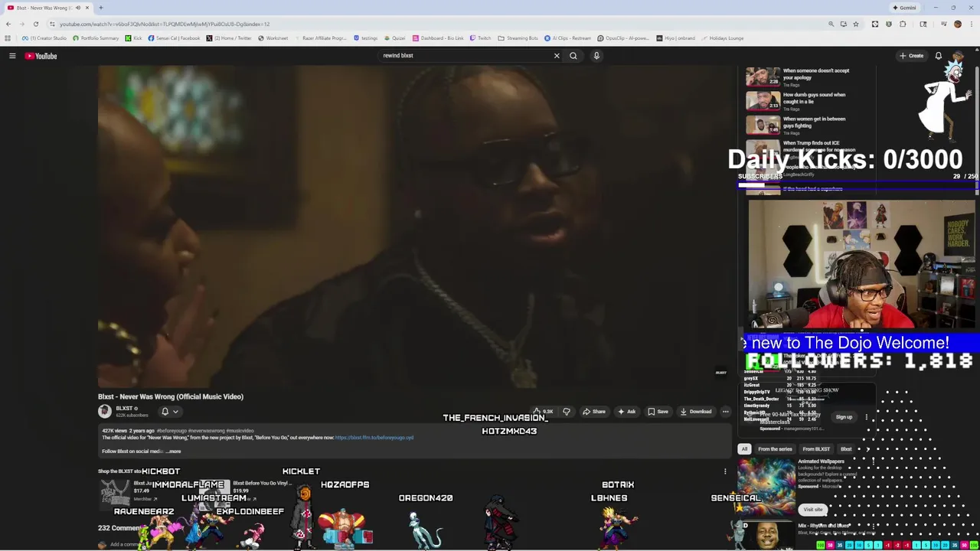Click the browser address bar URL
Viewport: 980px width, 551px height.
[165, 24]
